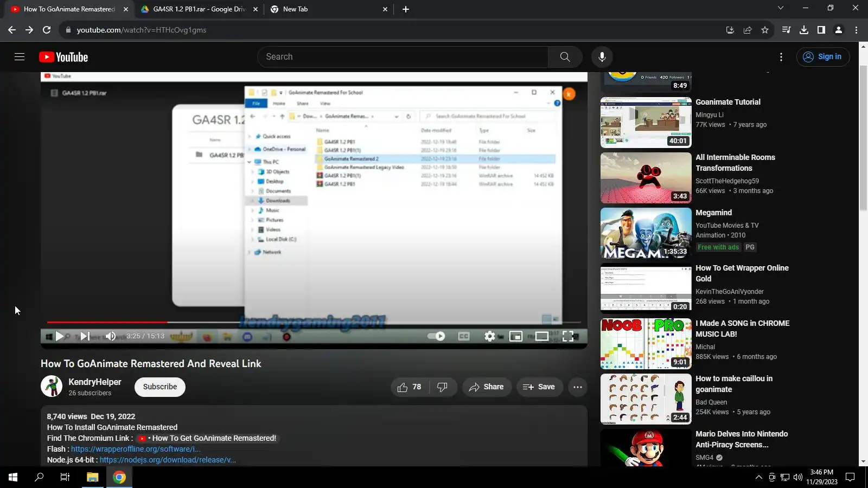Save the video to a playlist
Screen dimensions: 868x488
[539, 387]
